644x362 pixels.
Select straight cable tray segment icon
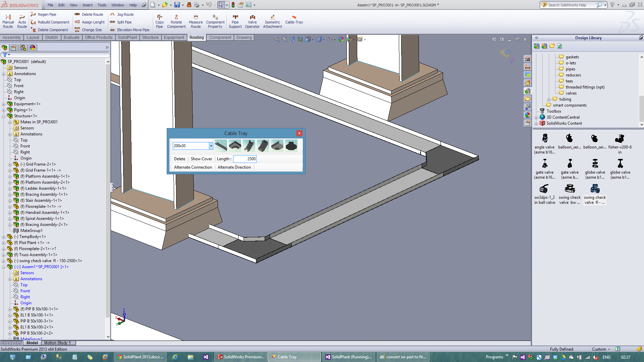coord(221,146)
